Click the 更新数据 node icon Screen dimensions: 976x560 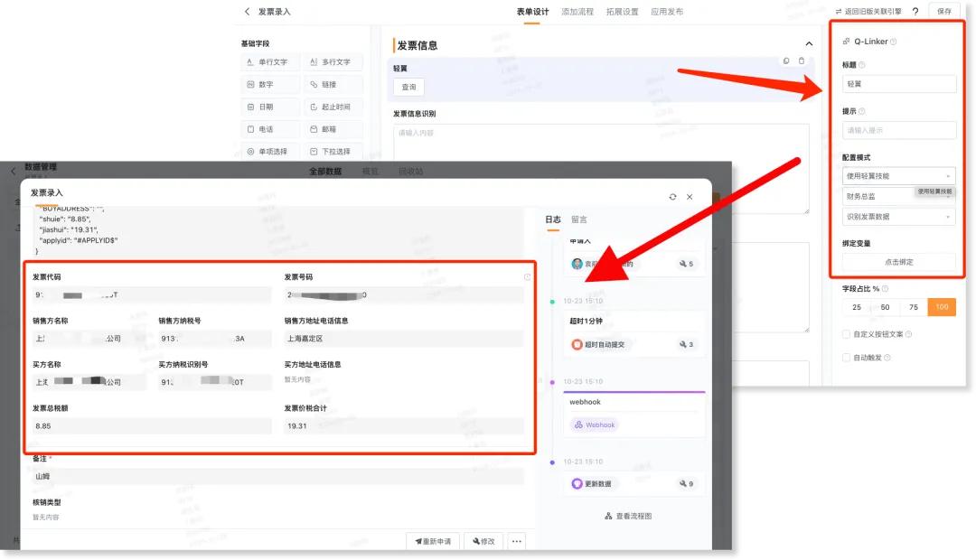pos(577,483)
